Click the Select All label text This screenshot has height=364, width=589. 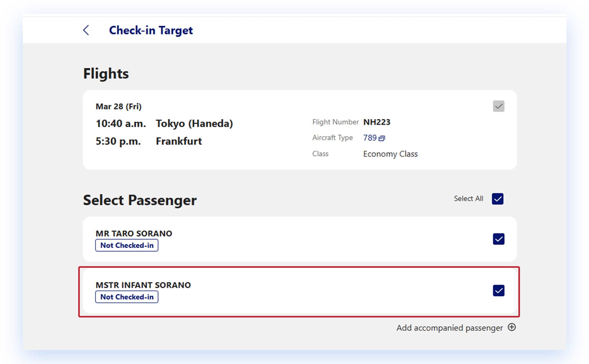468,199
